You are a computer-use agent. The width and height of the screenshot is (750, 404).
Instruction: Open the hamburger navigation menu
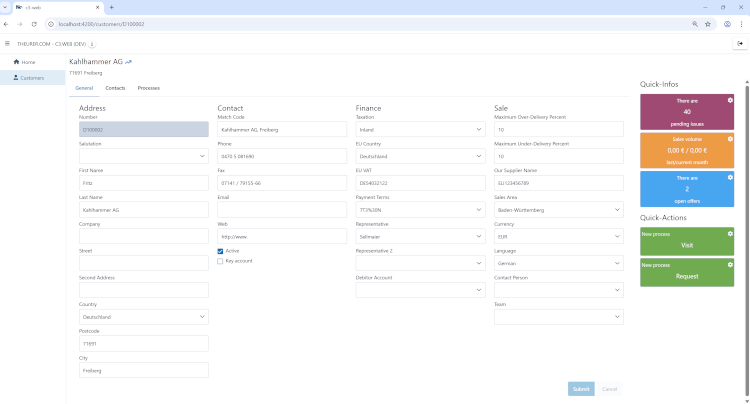point(7,43)
